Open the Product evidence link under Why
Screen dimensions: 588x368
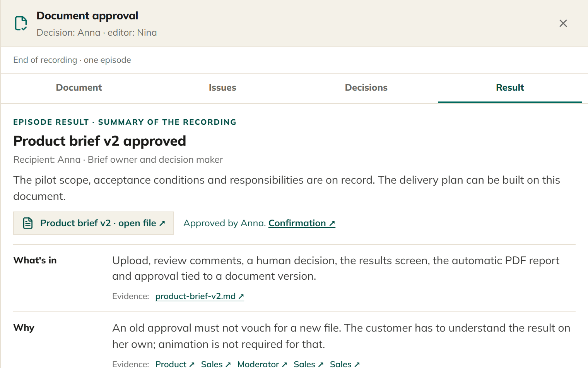[175, 364]
